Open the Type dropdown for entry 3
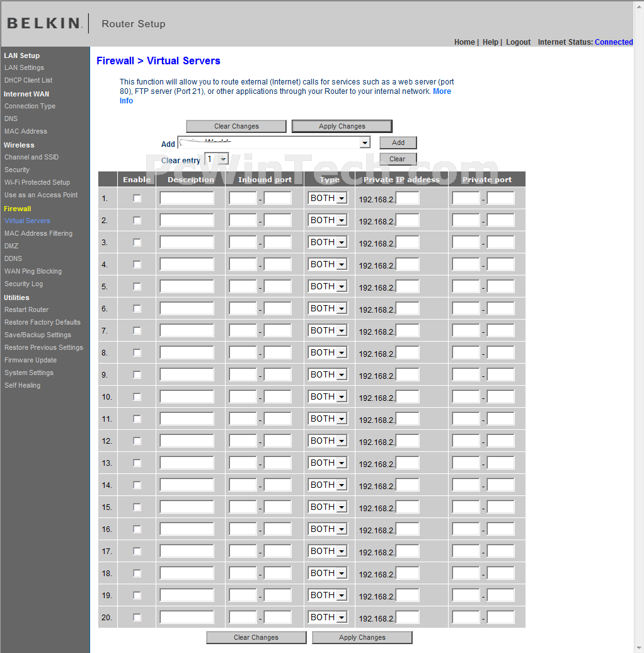The height and width of the screenshot is (653, 644). [328, 243]
